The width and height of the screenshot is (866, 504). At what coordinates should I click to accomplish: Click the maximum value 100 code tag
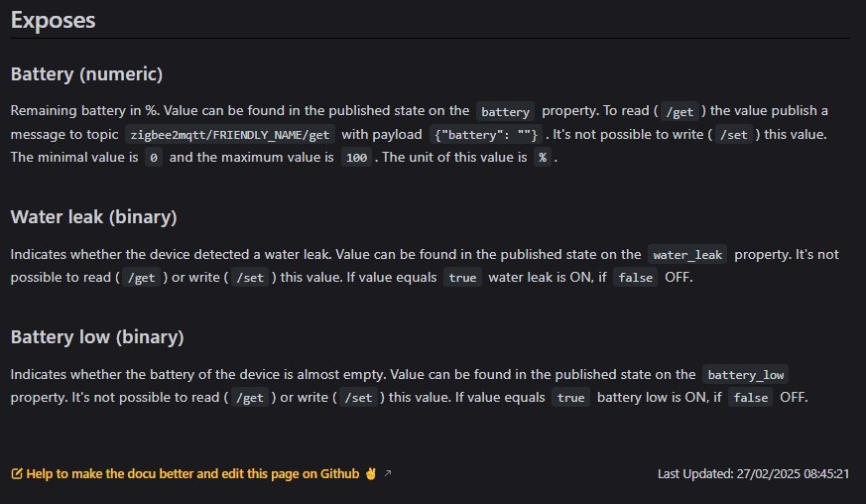[x=357, y=158]
